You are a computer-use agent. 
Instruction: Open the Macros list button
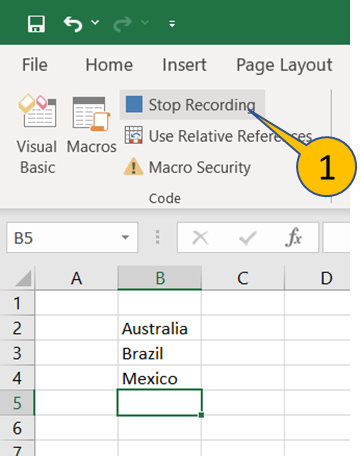(x=91, y=125)
